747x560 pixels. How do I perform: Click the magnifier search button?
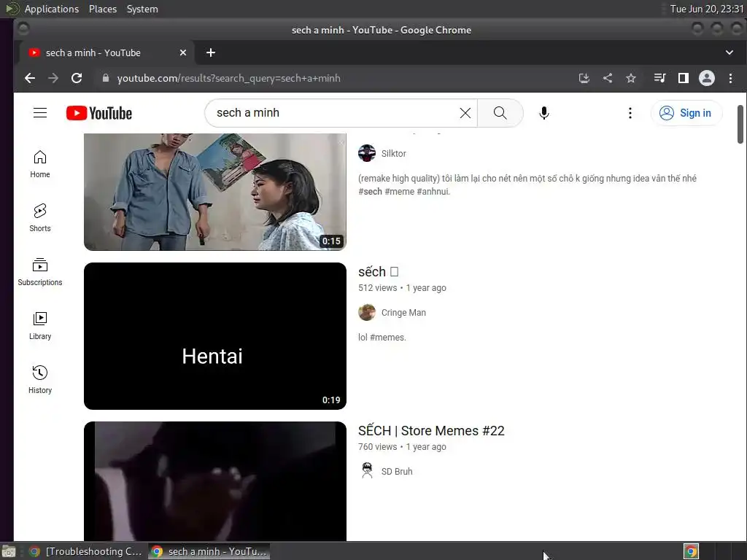[x=500, y=113]
